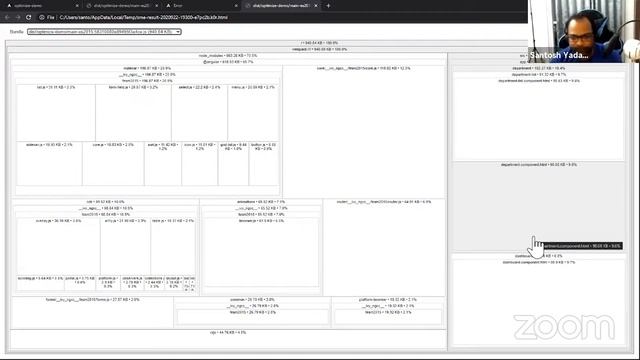
Task: Click the table.js block in cdk
Action: 173,247
